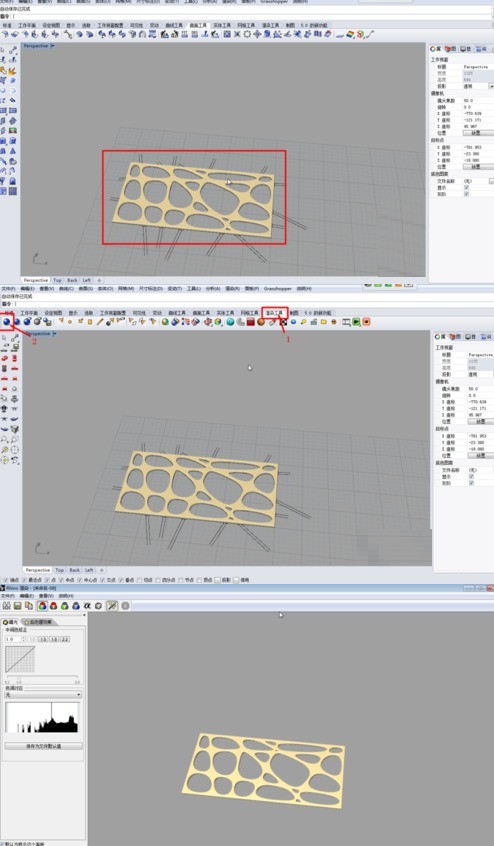494x846 pixels.
Task: Click the copy to clipboard icon in render window
Action: point(29,606)
